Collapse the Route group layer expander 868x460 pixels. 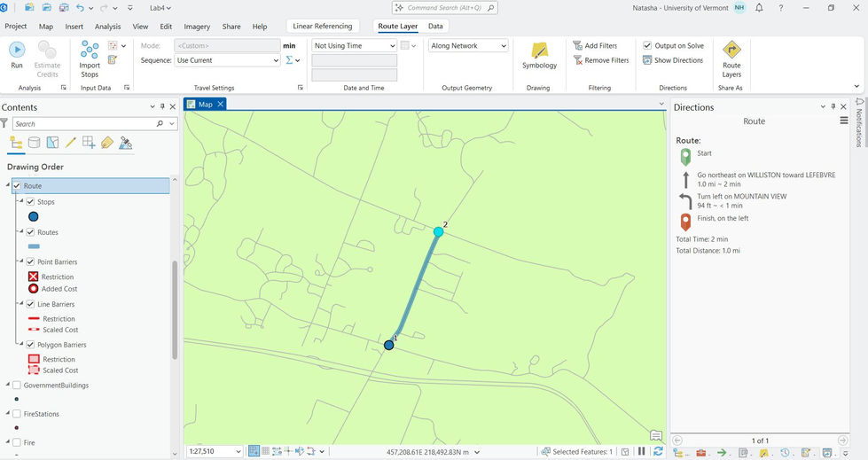[x=8, y=185]
